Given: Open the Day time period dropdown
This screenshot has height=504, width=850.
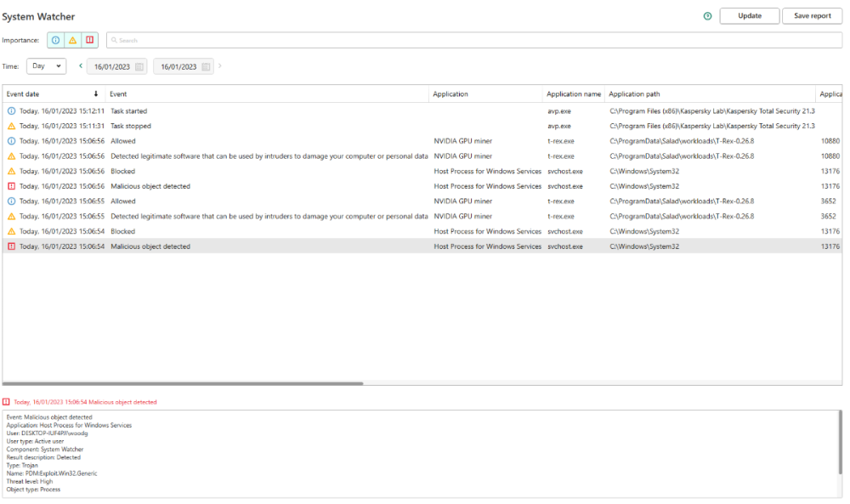Looking at the screenshot, I should 46,66.
